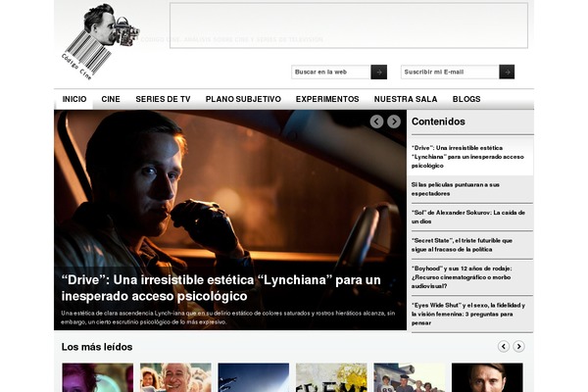Show previous items in Los más leídos
Screen dimensions: 588x392
(504, 346)
